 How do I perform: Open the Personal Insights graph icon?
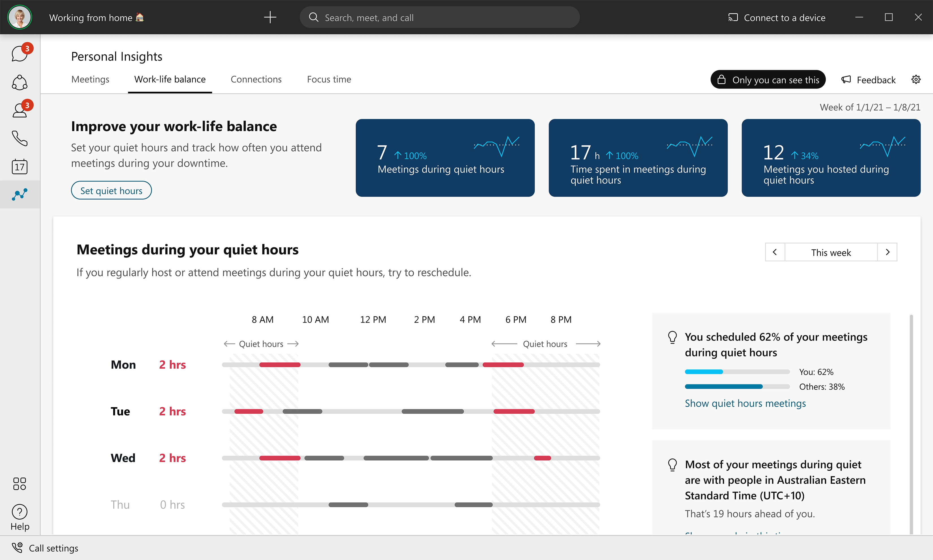point(20,194)
